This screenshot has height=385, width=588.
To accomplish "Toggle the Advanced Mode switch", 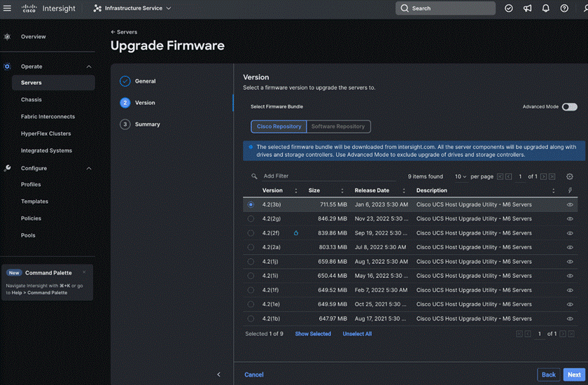I will pos(569,107).
